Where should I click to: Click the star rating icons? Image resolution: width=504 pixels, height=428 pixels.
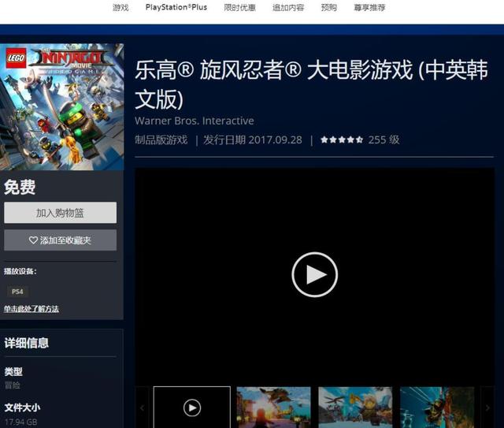click(342, 140)
